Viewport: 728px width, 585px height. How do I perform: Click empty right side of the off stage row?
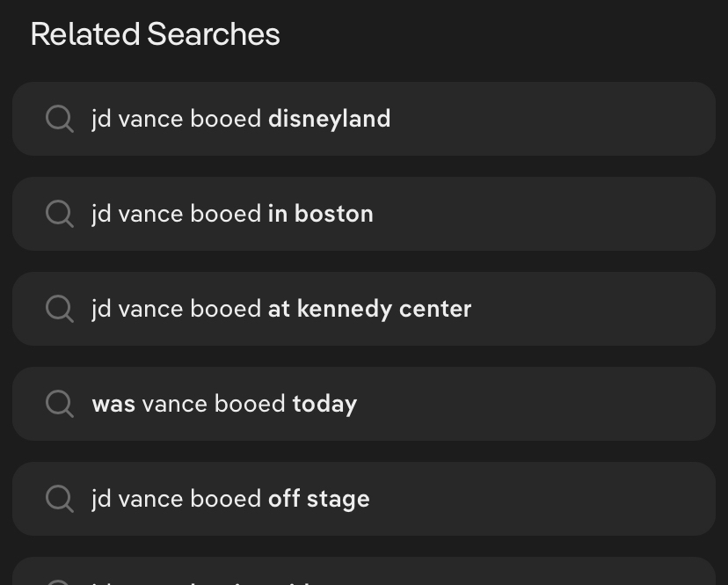(x=598, y=499)
